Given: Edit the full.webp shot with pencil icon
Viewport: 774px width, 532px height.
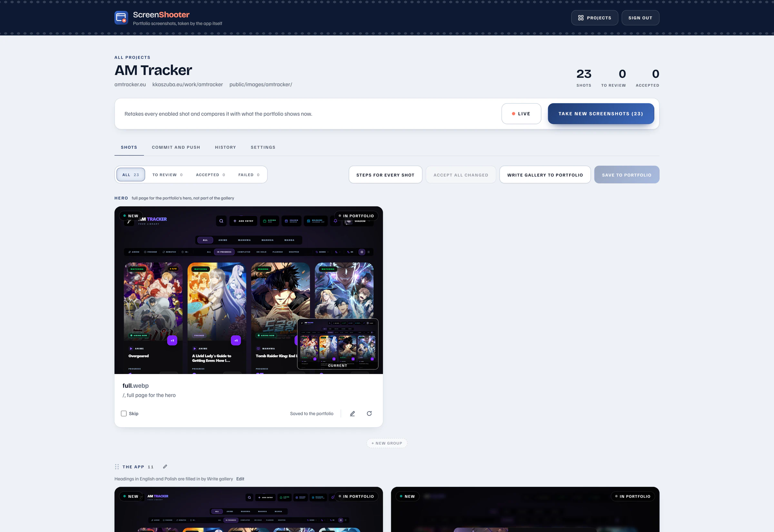Looking at the screenshot, I should pyautogui.click(x=352, y=413).
